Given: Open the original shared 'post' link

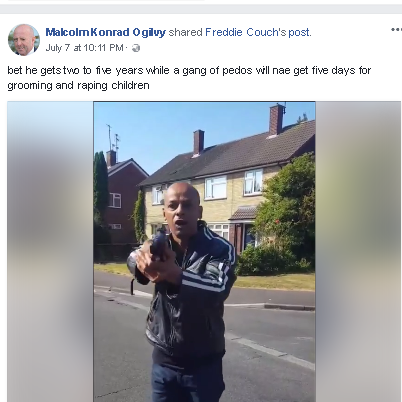Looking at the screenshot, I should (299, 32).
